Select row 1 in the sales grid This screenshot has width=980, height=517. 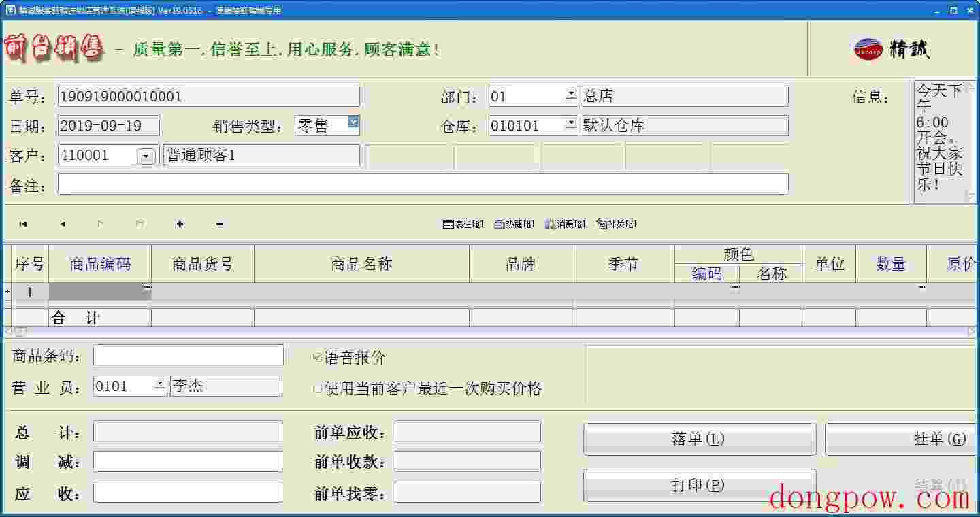tap(29, 293)
